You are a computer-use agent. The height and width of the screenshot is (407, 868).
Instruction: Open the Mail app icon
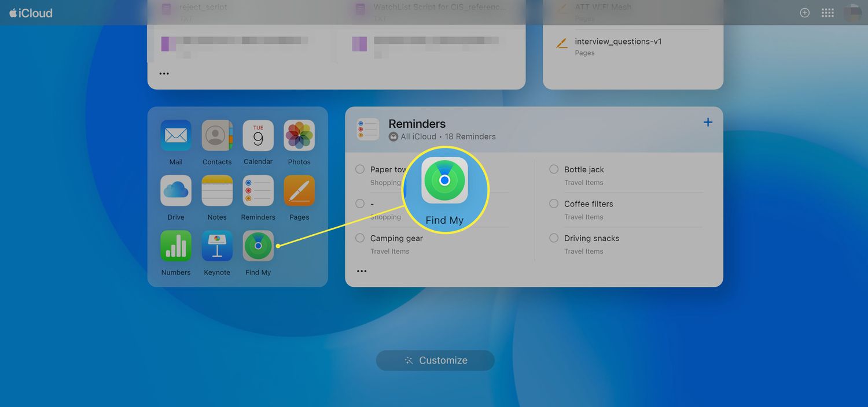176,136
